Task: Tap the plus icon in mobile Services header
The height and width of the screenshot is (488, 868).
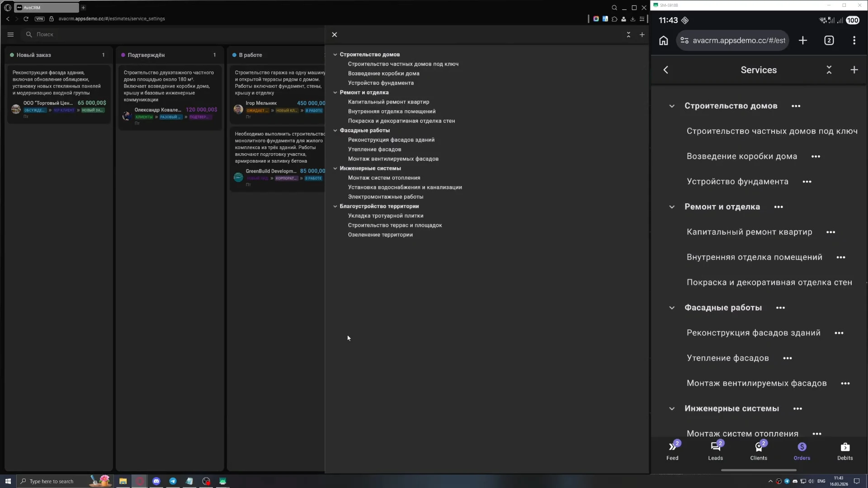Action: [x=854, y=70]
